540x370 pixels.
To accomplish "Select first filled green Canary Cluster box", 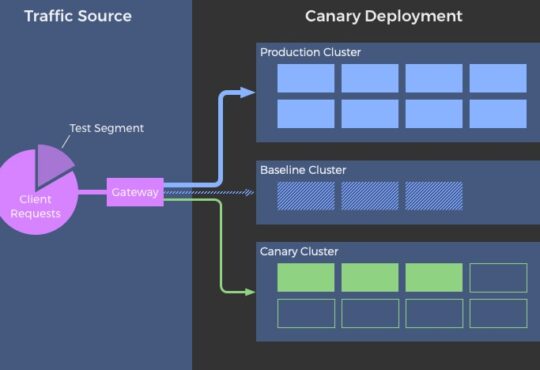I will coord(306,278).
